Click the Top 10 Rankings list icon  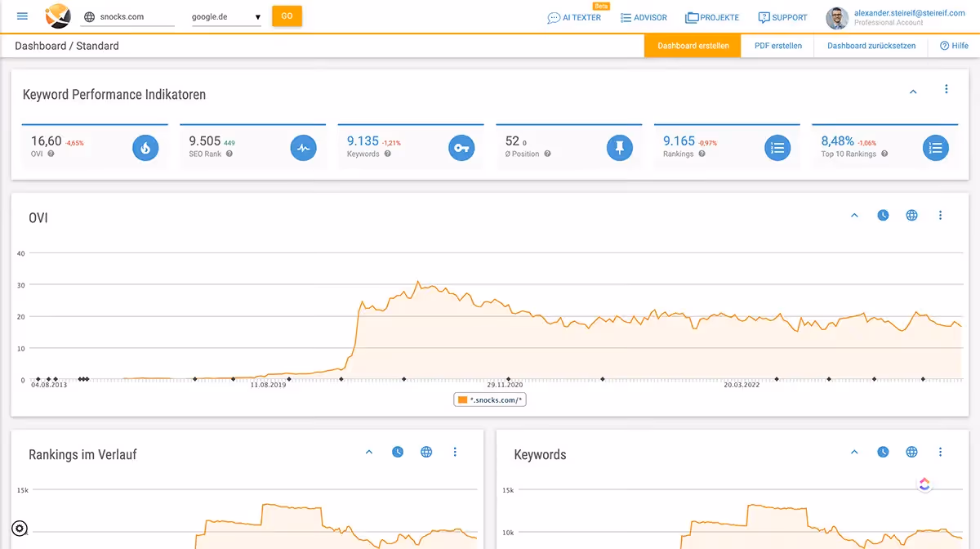pyautogui.click(x=936, y=148)
